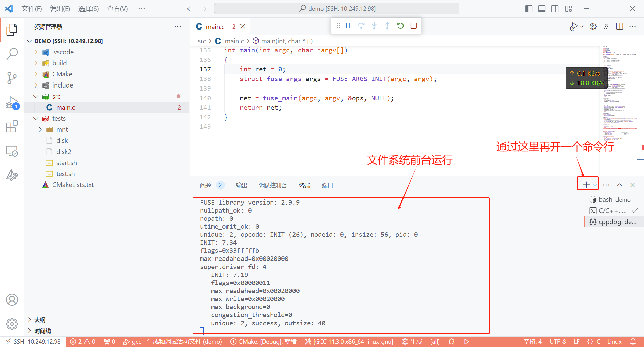Toggle the primary side bar layout button

(529, 9)
